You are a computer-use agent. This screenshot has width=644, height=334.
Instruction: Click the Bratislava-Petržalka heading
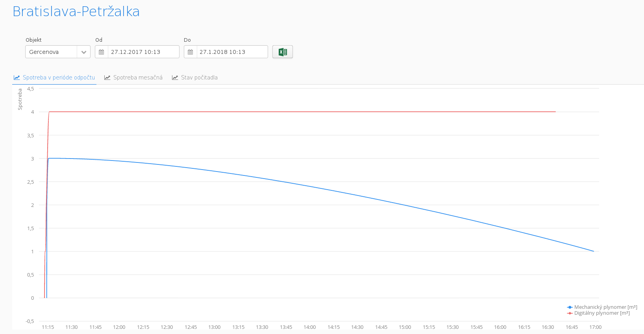coord(76,11)
